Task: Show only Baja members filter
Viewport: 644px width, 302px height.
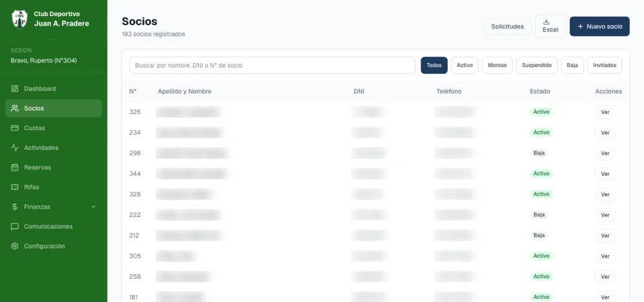Action: 572,65
